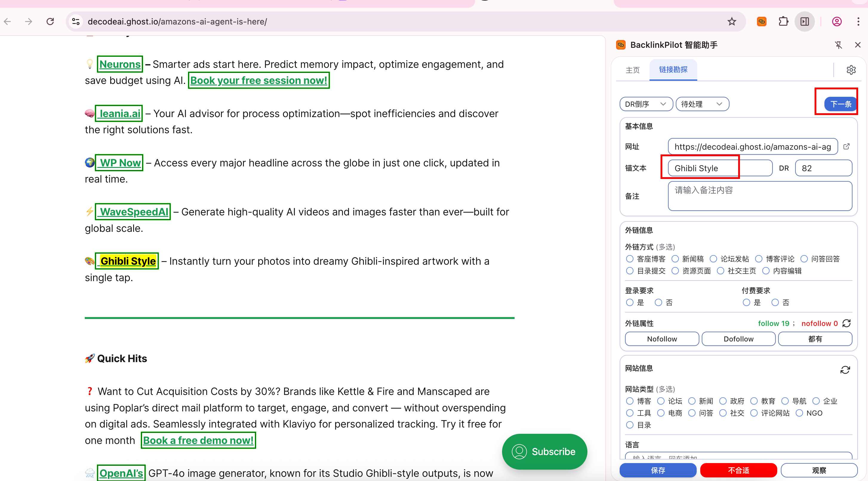Set link attribute to Dofollow
Image resolution: width=868 pixels, height=481 pixels.
738,339
